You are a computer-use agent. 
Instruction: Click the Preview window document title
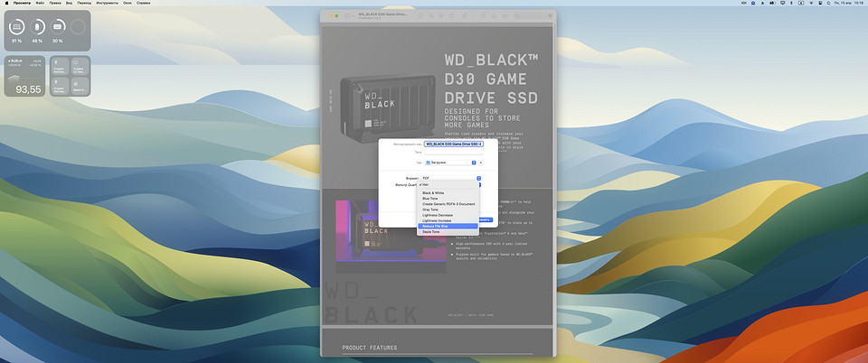[x=382, y=14]
